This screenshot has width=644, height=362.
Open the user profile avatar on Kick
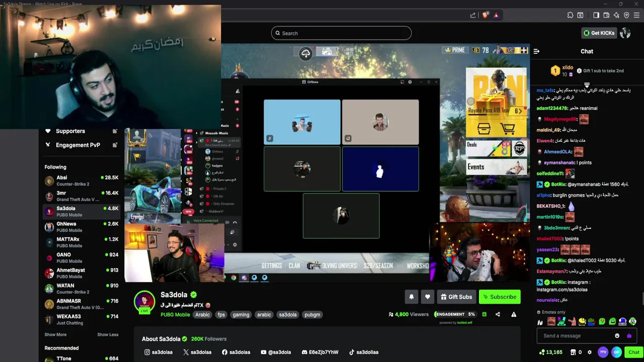coord(625,33)
